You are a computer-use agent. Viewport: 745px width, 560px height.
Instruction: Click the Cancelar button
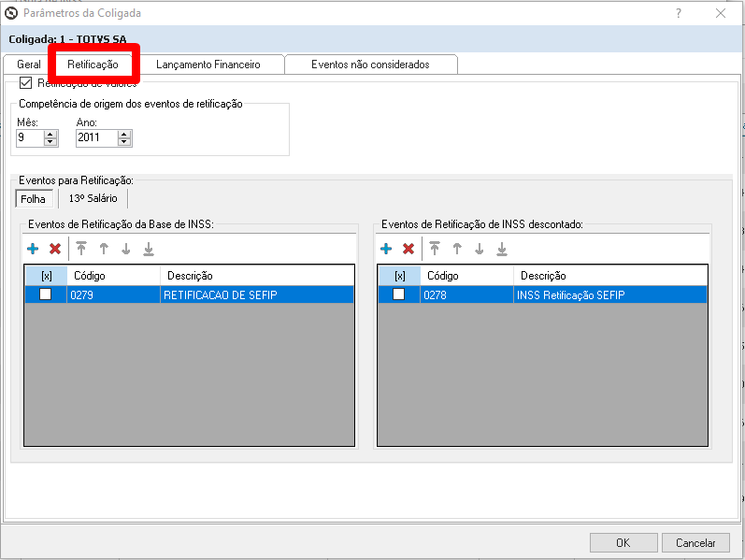tap(695, 542)
